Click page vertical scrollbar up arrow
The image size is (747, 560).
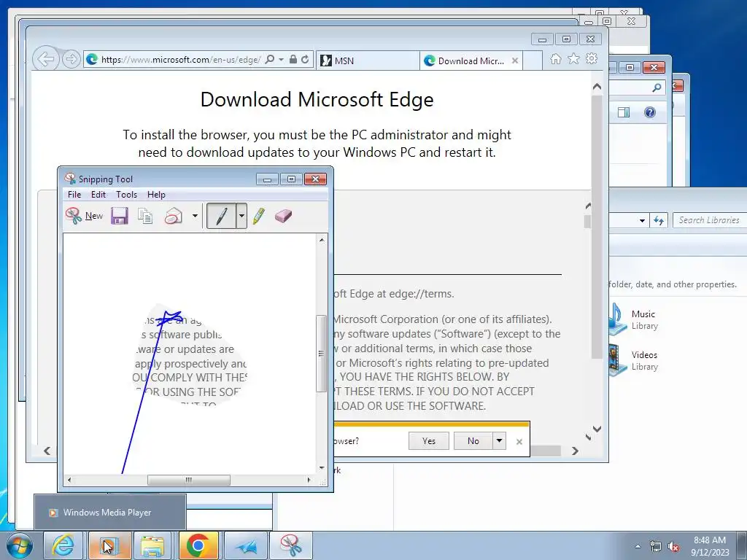pyautogui.click(x=597, y=87)
